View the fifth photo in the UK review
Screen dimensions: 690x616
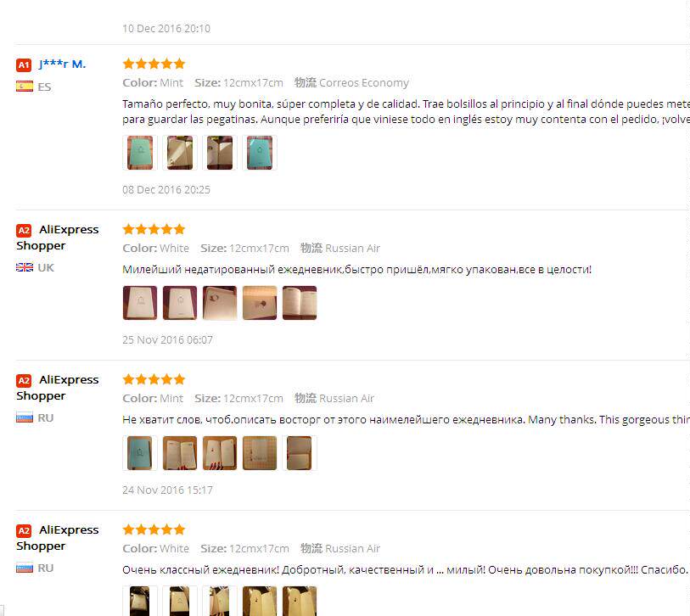[300, 303]
